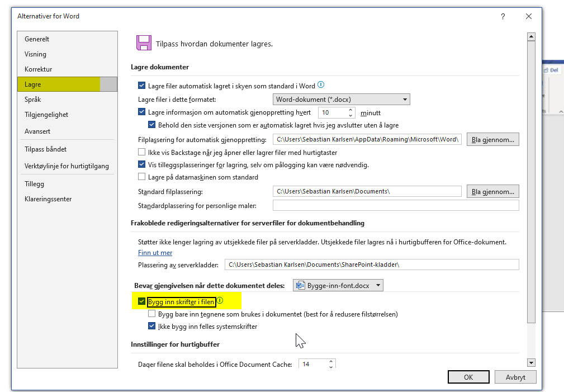This screenshot has width=564, height=392.
Task: Toggle Vis tilleggsplasseringer for lagring checkbox
Action: coord(142,164)
